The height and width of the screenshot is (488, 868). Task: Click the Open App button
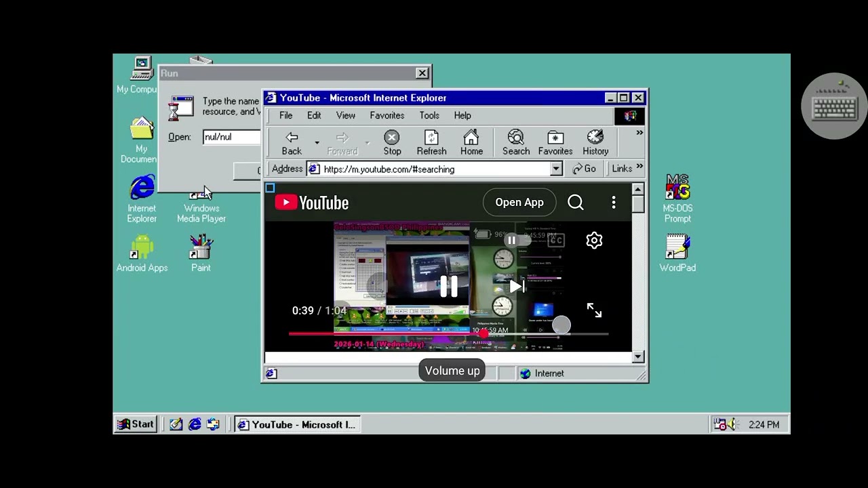click(x=519, y=202)
